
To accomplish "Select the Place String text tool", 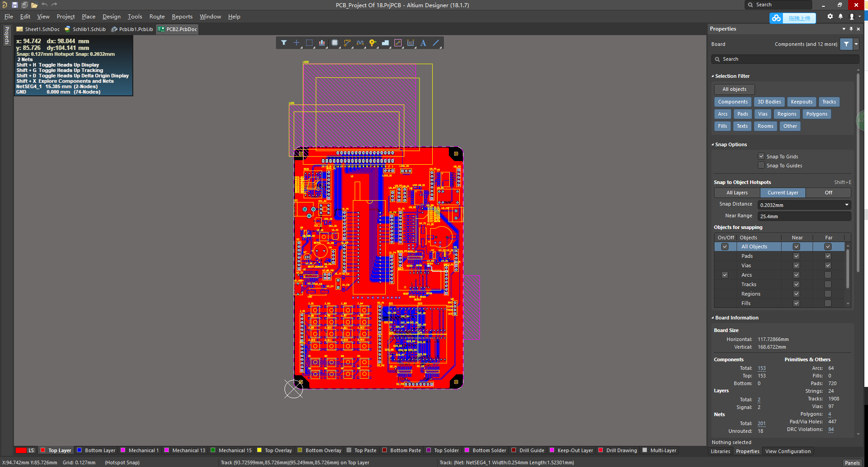I will click(x=423, y=43).
